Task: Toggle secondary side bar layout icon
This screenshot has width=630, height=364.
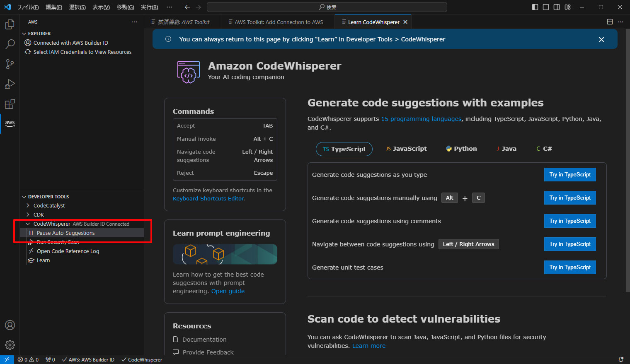Action: click(557, 7)
